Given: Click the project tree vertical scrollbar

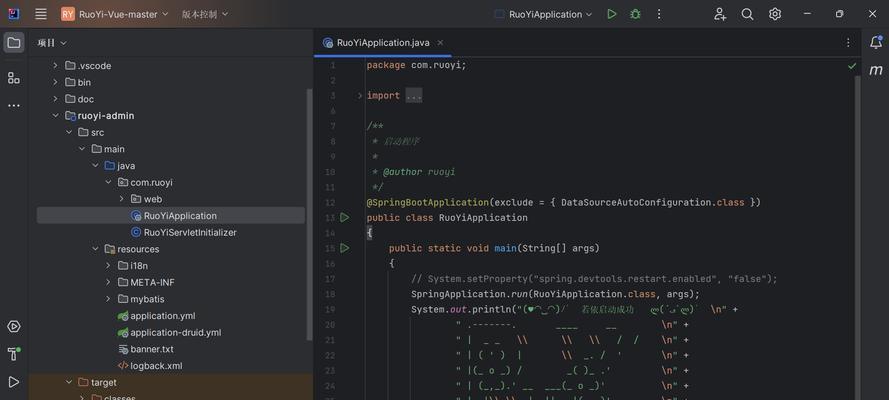Looking at the screenshot, I should point(309,214).
